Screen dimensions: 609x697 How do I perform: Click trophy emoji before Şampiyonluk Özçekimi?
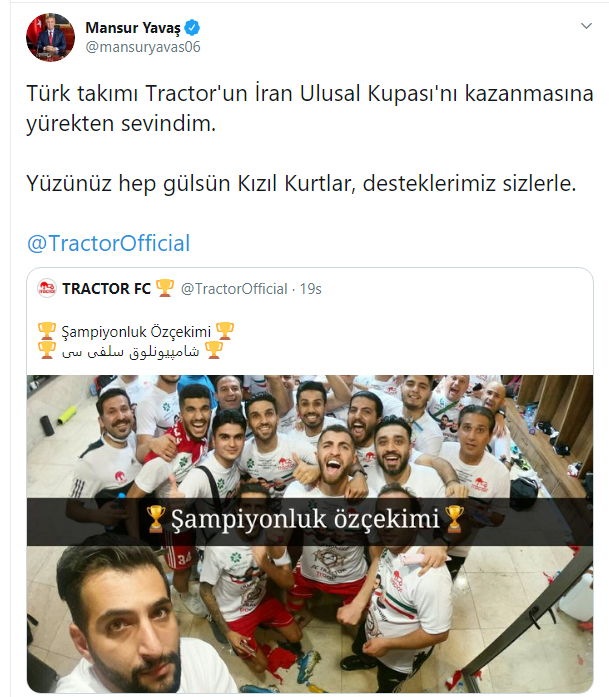pos(47,331)
